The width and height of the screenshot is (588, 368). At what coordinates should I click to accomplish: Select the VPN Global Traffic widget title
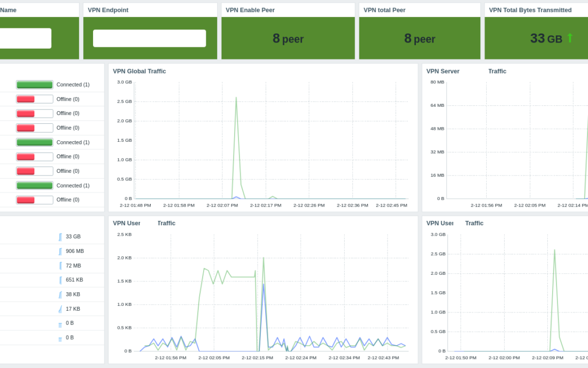pyautogui.click(x=139, y=71)
